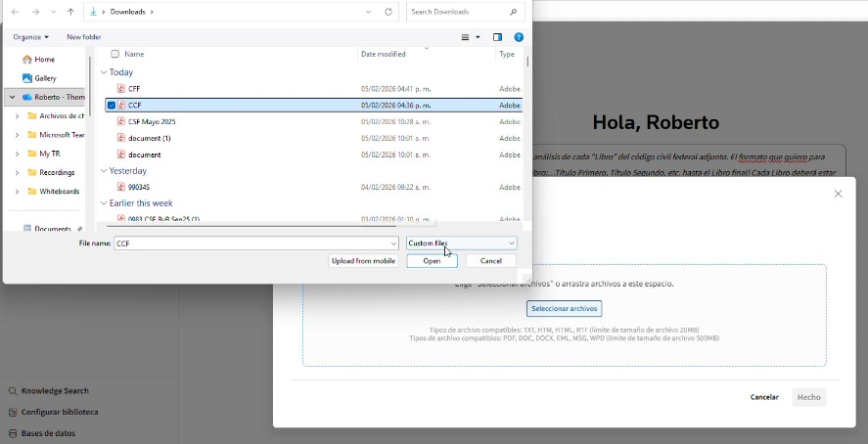Screen dimensions: 868x444
Task: Tick the select-all checkbox beside Name
Action: pos(115,54)
